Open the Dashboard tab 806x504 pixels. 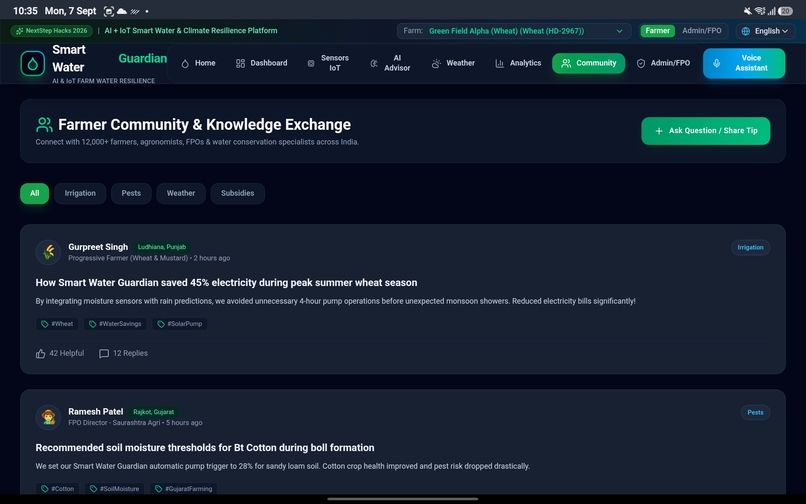[262, 63]
